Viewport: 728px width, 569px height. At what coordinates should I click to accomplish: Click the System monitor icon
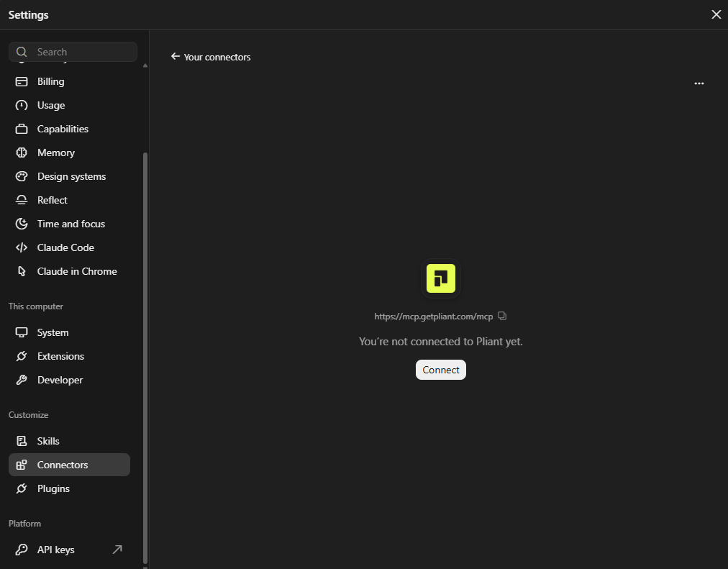click(x=22, y=332)
